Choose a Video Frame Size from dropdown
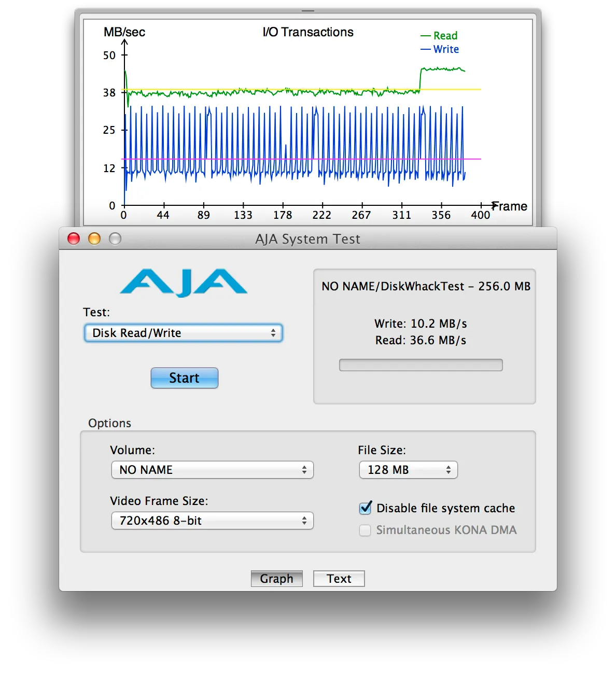Viewport: 616px width, 673px height. (x=212, y=521)
